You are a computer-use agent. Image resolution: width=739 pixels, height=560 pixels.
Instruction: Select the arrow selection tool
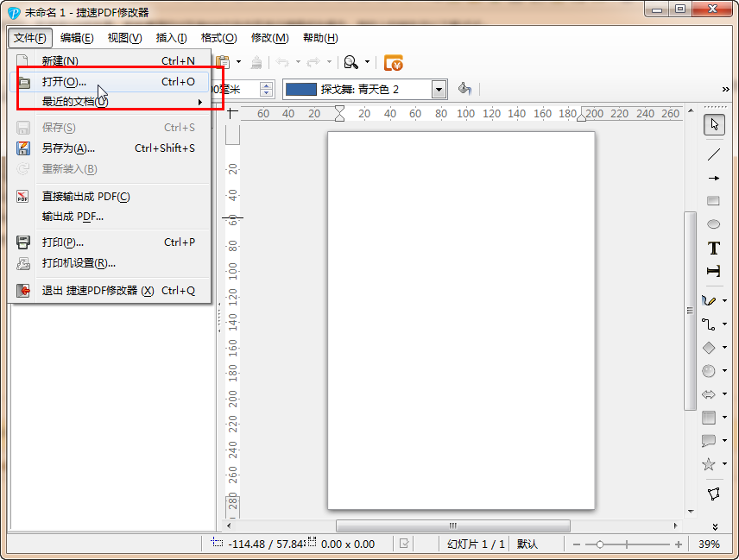714,125
